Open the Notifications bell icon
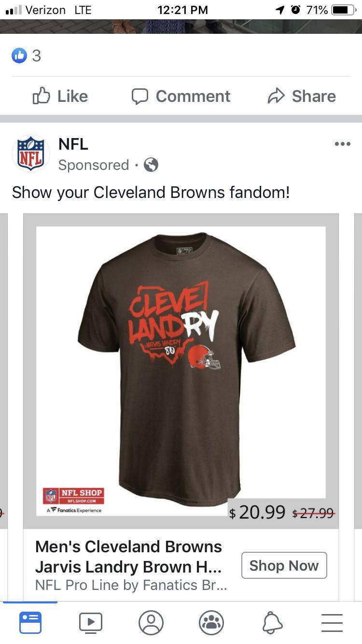 pos(272,623)
